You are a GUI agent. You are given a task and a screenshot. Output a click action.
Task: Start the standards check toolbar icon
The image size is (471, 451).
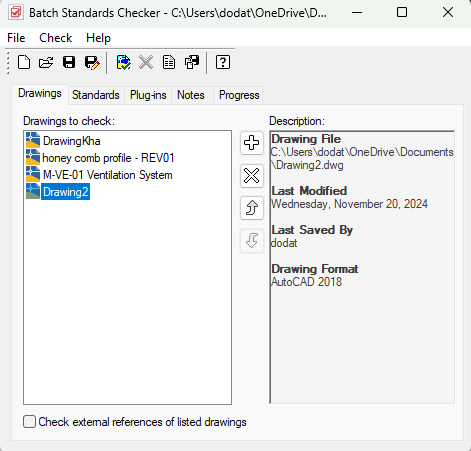coord(123,62)
